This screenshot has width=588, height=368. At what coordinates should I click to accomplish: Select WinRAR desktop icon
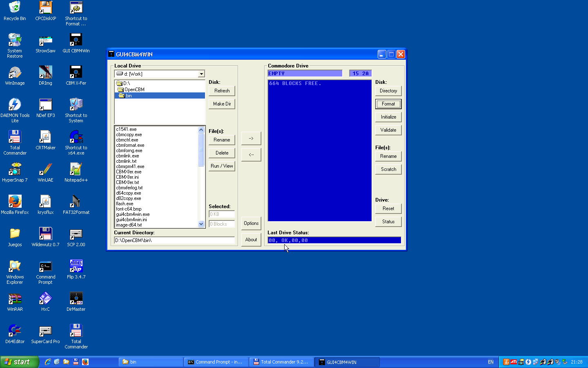(15, 302)
